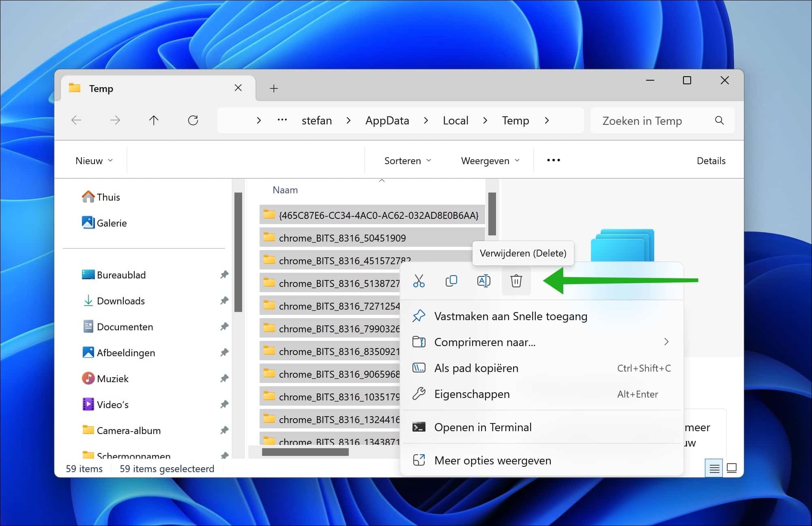Image resolution: width=812 pixels, height=526 pixels.
Task: Click the Details button on the right
Action: click(711, 160)
